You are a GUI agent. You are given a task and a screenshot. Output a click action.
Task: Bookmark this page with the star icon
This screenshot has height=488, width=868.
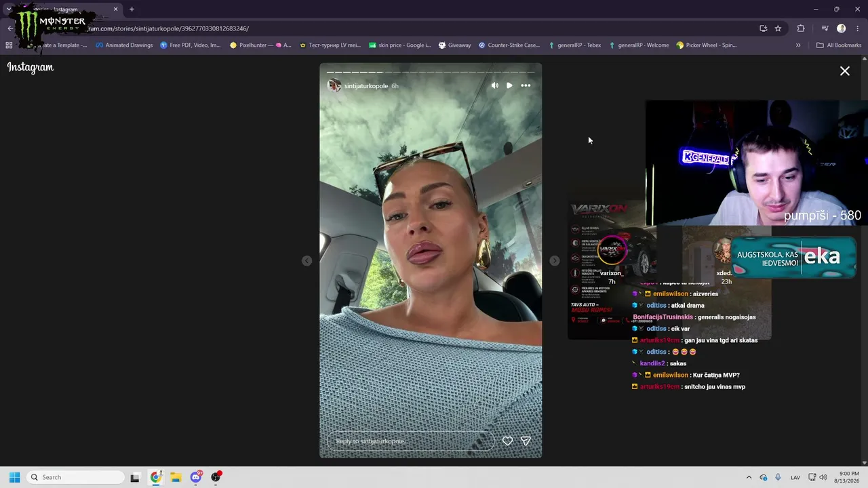[x=778, y=28]
